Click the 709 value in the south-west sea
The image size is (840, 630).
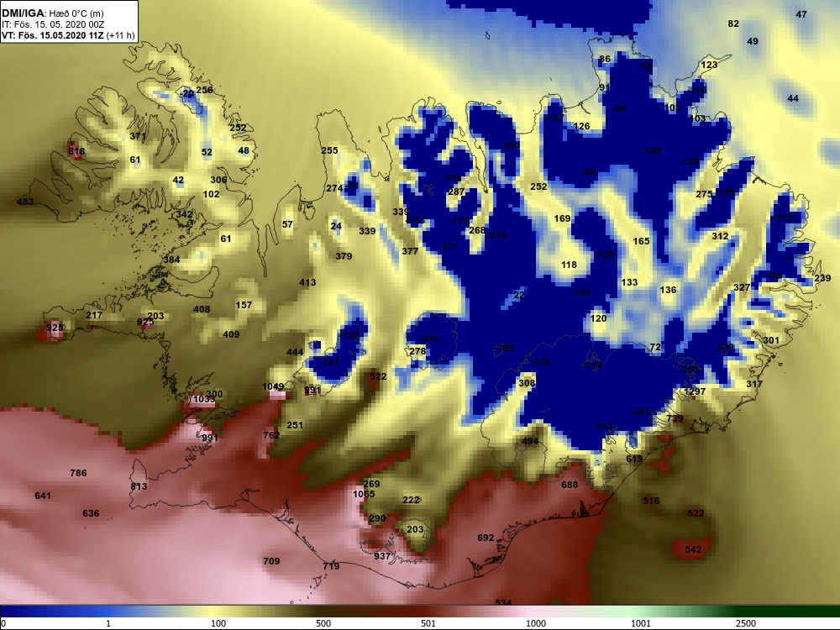click(271, 561)
